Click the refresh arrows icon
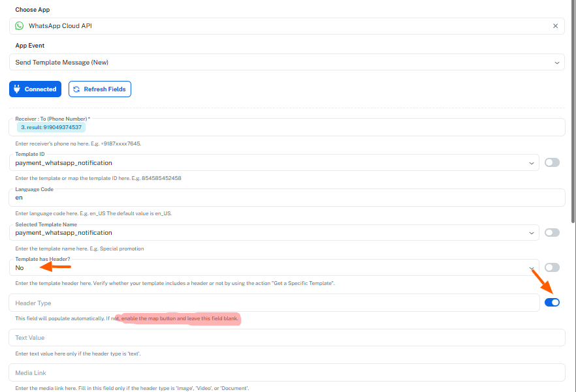The height and width of the screenshot is (392, 576). (76, 89)
